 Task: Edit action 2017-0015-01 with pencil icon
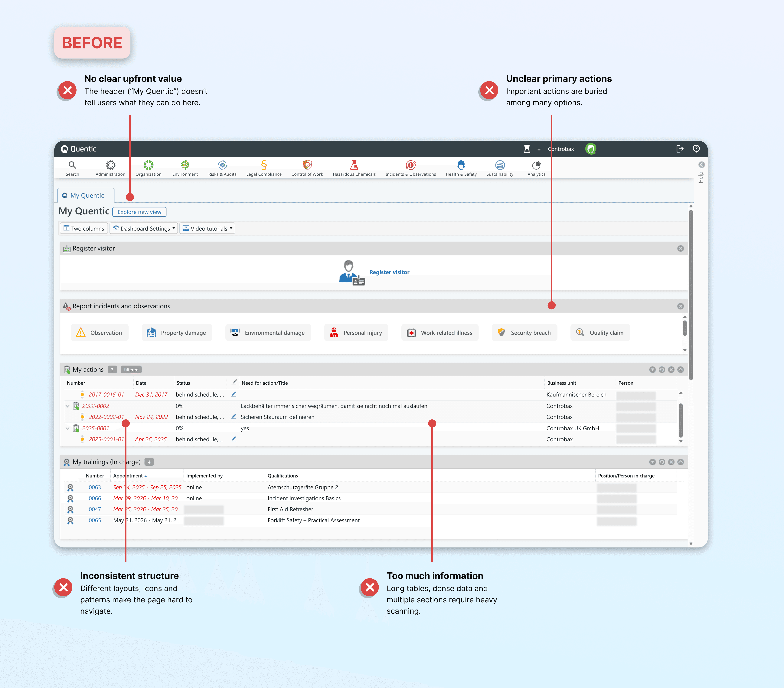(x=234, y=394)
